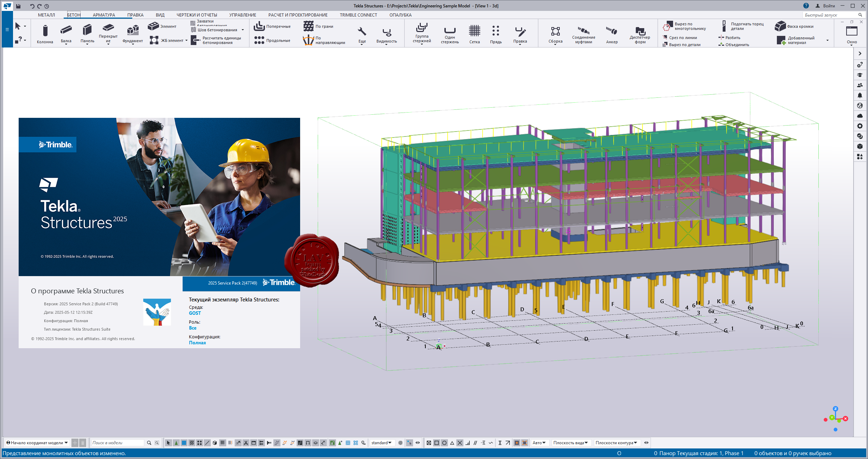This screenshot has height=459, width=868.
Task: Create Продольные rebars
Action: click(x=272, y=40)
